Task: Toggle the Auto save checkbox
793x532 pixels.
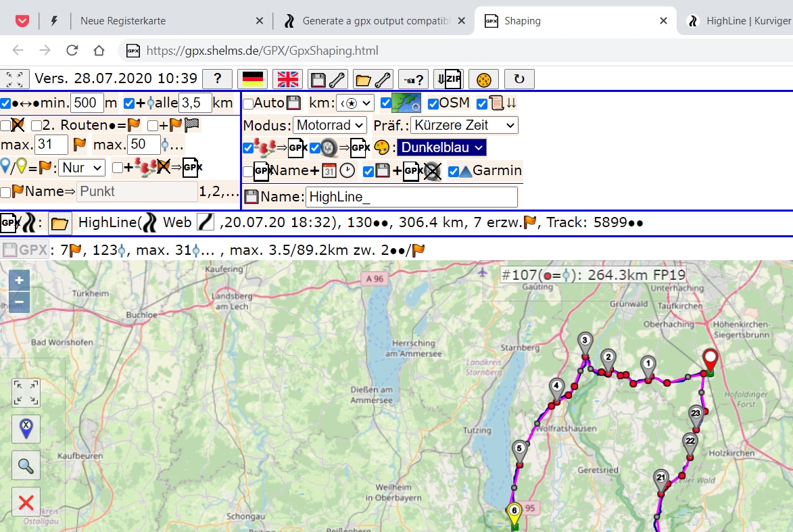Action: 248,104
